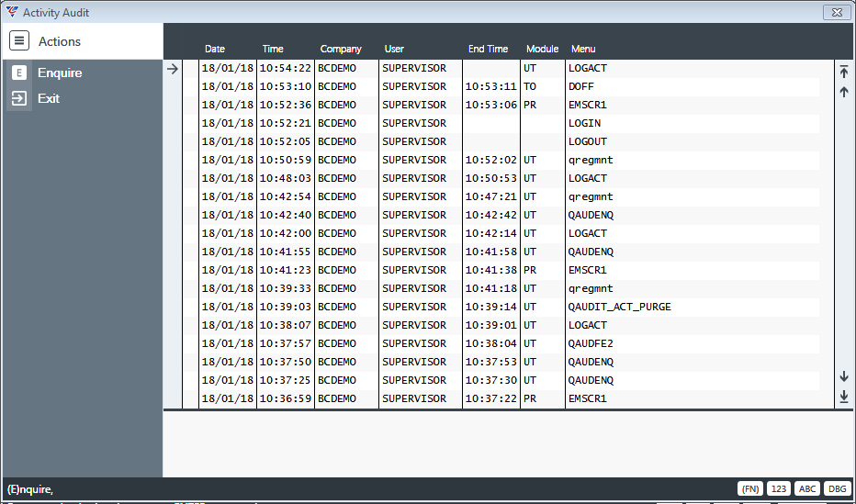
Task: Click the Time column header
Action: 273,49
